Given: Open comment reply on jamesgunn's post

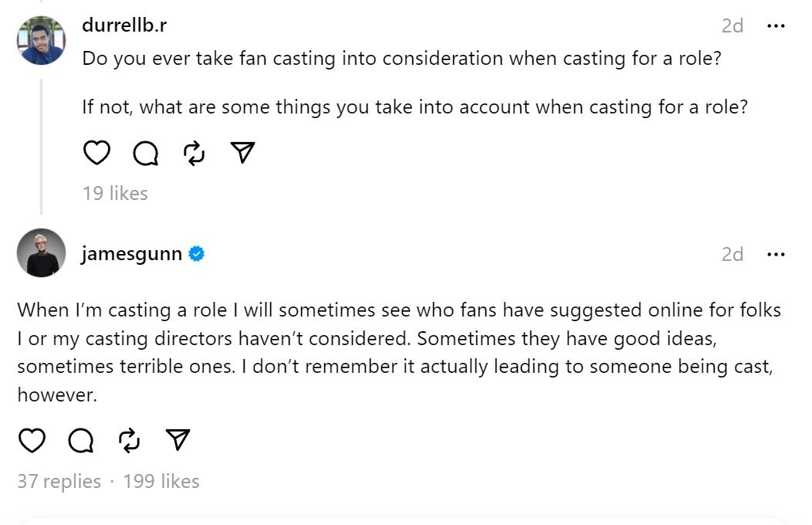Looking at the screenshot, I should click(x=80, y=440).
